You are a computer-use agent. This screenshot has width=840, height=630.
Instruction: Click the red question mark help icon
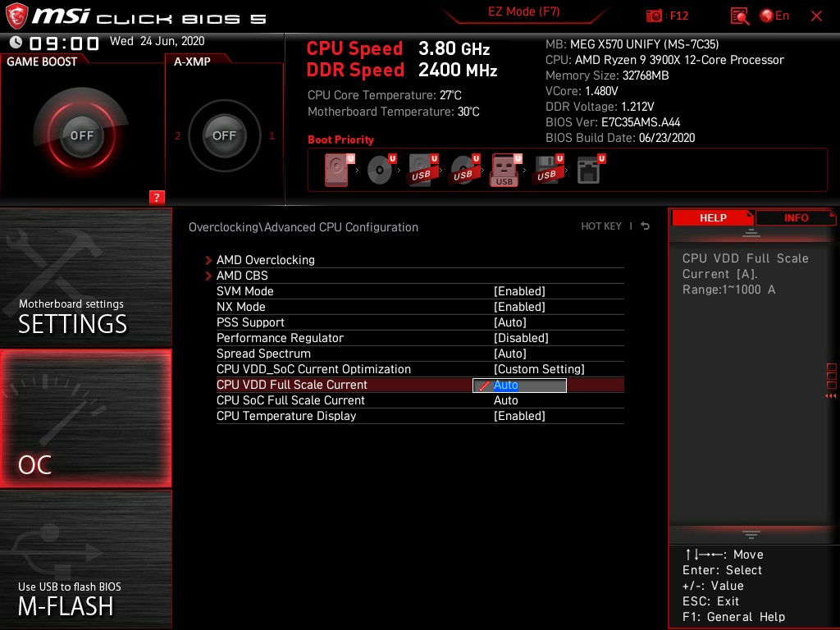[x=157, y=197]
